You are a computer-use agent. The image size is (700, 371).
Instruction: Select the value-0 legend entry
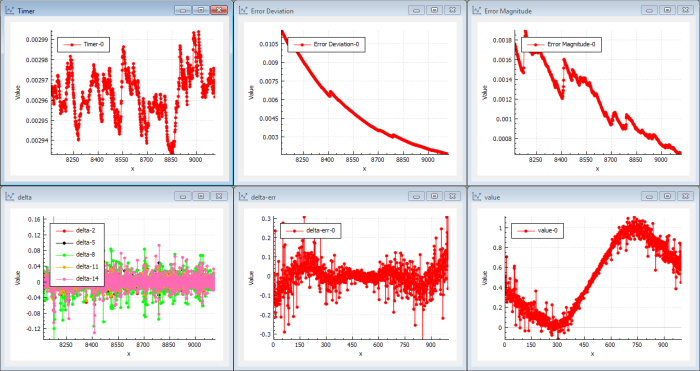[538, 231]
